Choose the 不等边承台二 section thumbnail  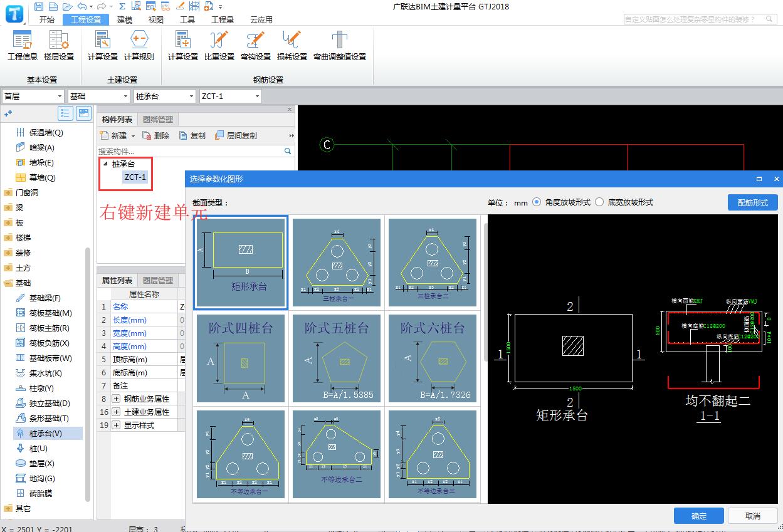click(x=337, y=454)
